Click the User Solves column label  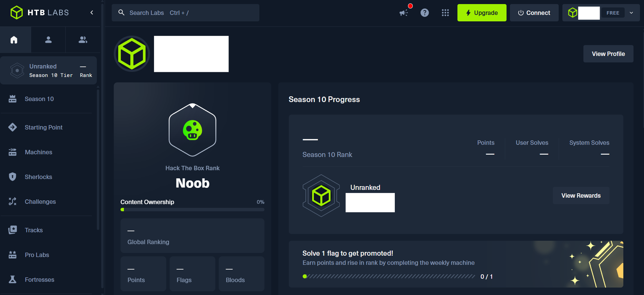pyautogui.click(x=532, y=143)
